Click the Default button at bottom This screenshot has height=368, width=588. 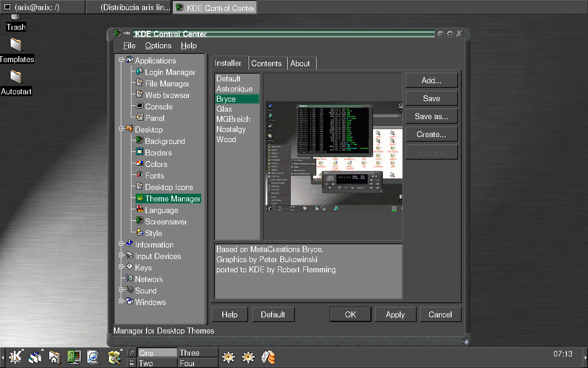point(273,315)
